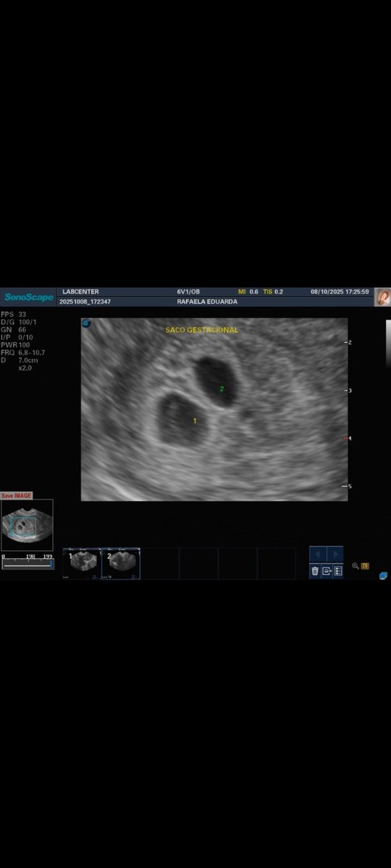Click the Save IMAGE preview thumbnail

point(27,526)
